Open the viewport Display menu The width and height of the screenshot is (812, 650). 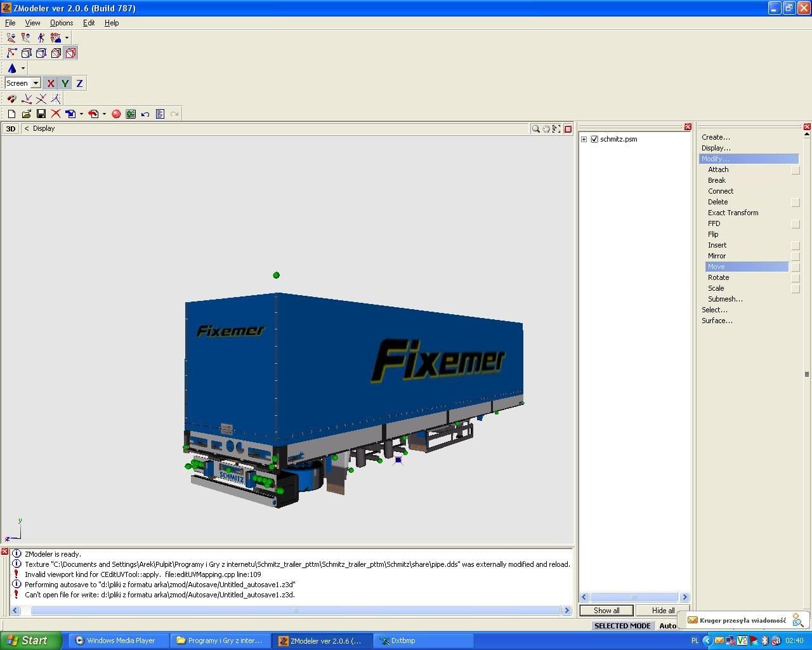[44, 128]
